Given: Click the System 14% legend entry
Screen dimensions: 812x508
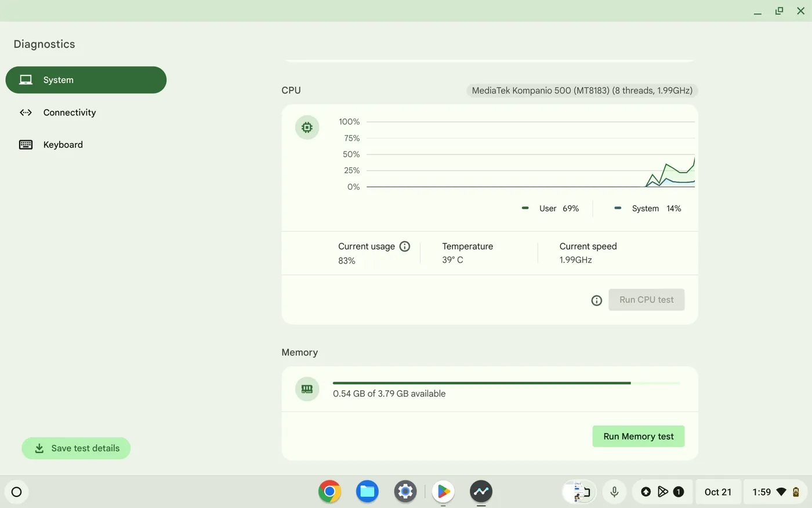Looking at the screenshot, I should [x=647, y=208].
